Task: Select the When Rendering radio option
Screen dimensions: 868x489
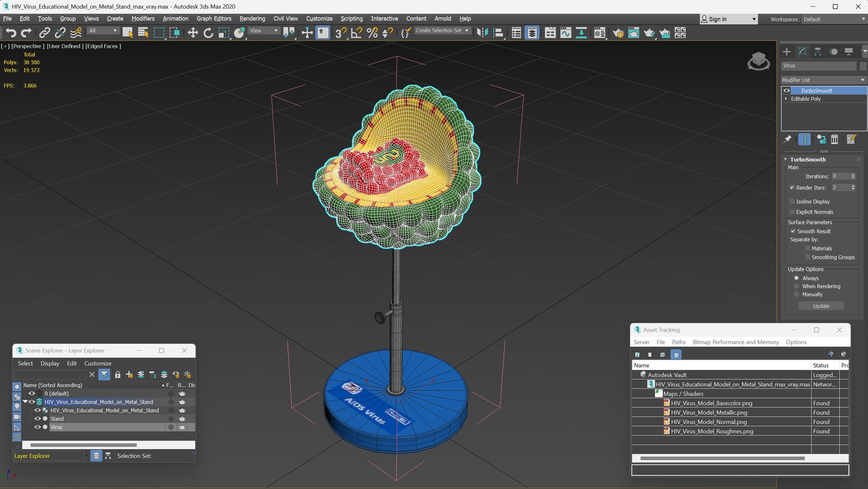Action: (x=797, y=286)
